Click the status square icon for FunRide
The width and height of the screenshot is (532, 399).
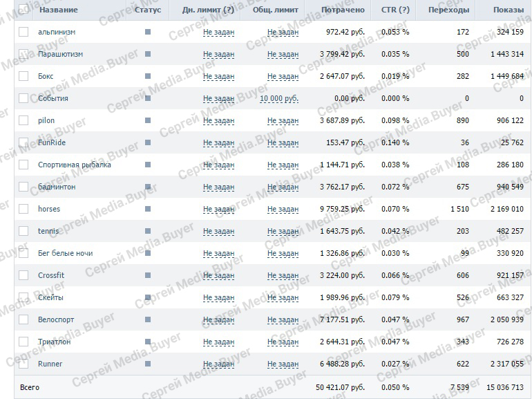click(148, 142)
